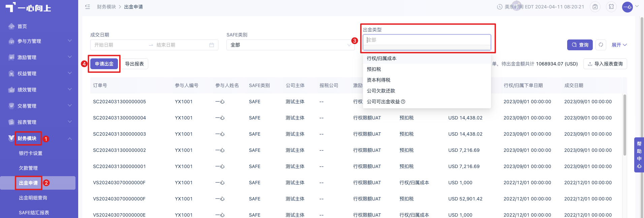Expand the 激励管理 menu chevron

click(x=70, y=57)
